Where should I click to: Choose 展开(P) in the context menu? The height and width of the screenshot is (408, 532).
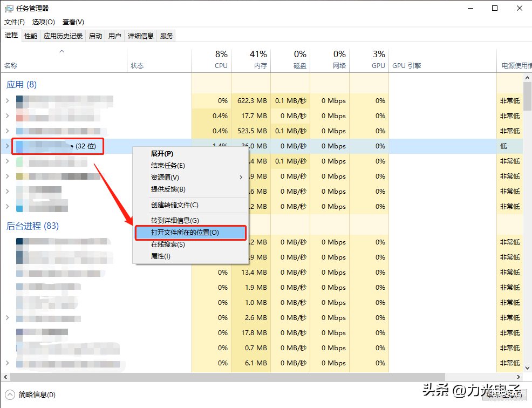[190, 154]
